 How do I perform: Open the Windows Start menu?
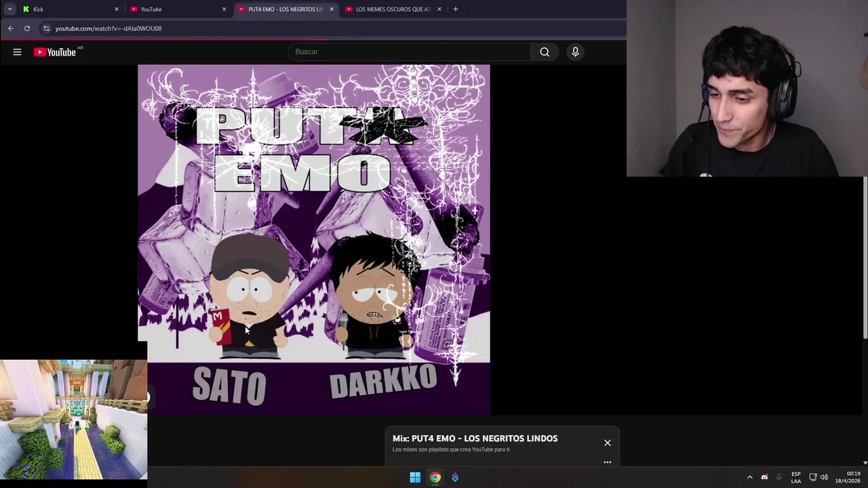[x=415, y=477]
